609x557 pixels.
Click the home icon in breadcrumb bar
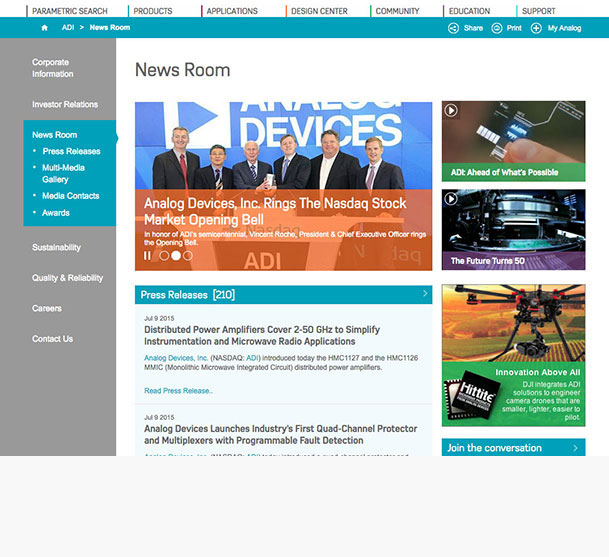click(44, 28)
